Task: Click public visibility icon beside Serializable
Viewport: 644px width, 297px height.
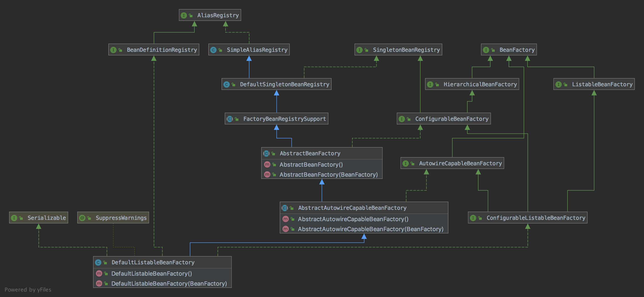Action: tap(21, 218)
